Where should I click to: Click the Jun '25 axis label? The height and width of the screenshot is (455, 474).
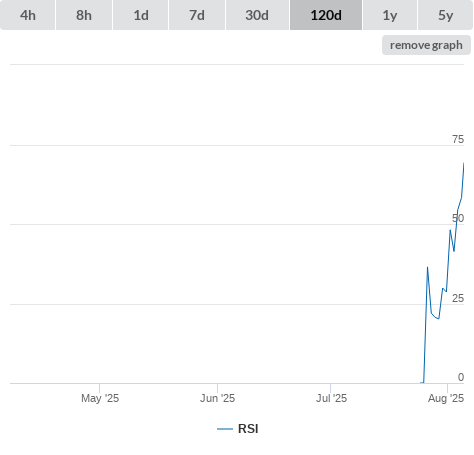coord(217,398)
